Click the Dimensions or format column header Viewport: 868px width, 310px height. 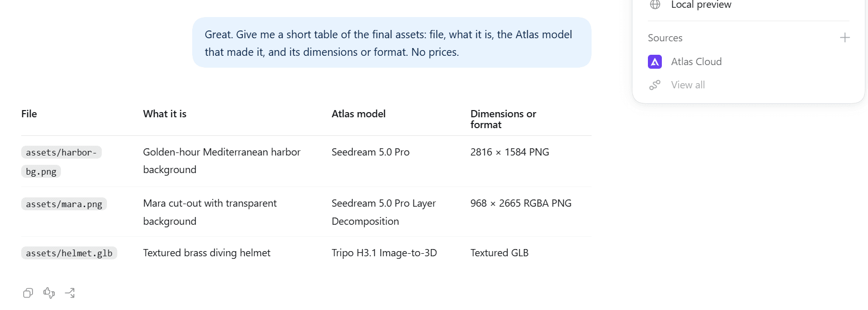pos(503,119)
